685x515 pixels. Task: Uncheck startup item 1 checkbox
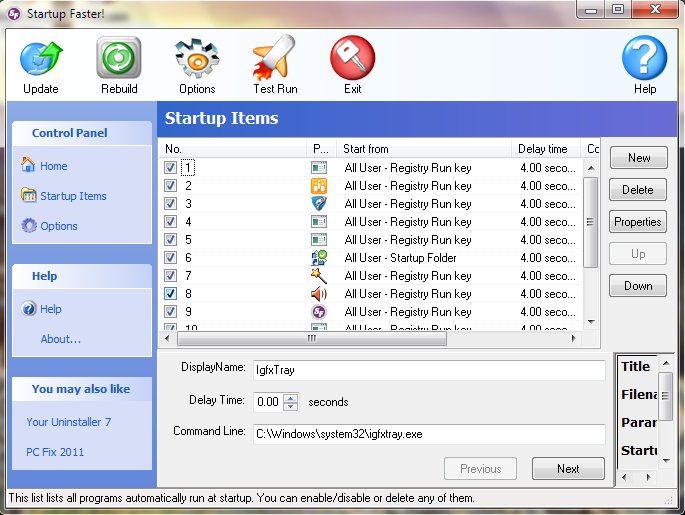click(x=170, y=168)
